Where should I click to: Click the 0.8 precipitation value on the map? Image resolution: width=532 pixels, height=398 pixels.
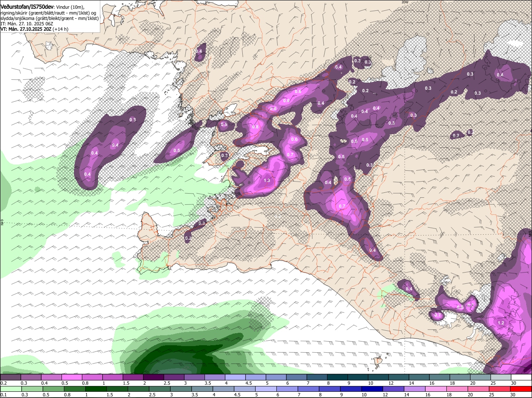[x=255, y=127]
